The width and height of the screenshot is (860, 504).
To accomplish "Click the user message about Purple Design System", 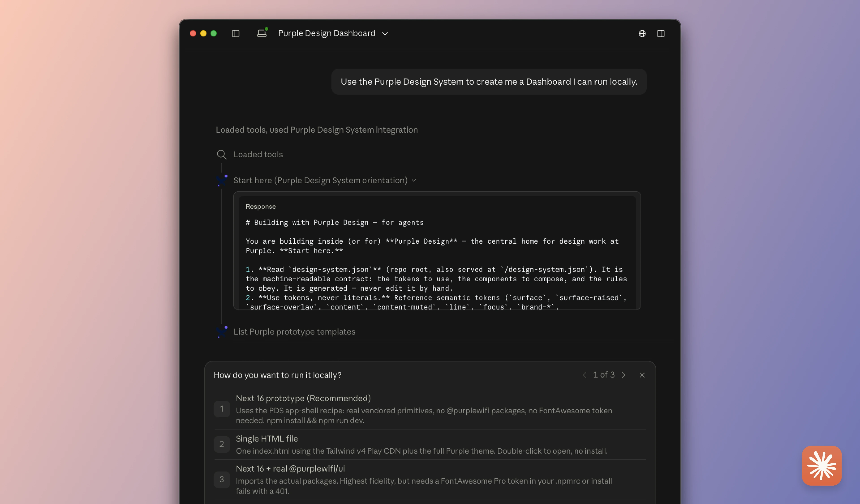I will 489,82.
